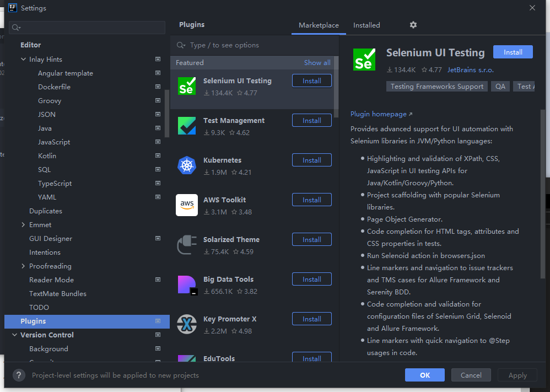Click the plugin list scrollbar
This screenshot has height=392, width=550.
336,87
